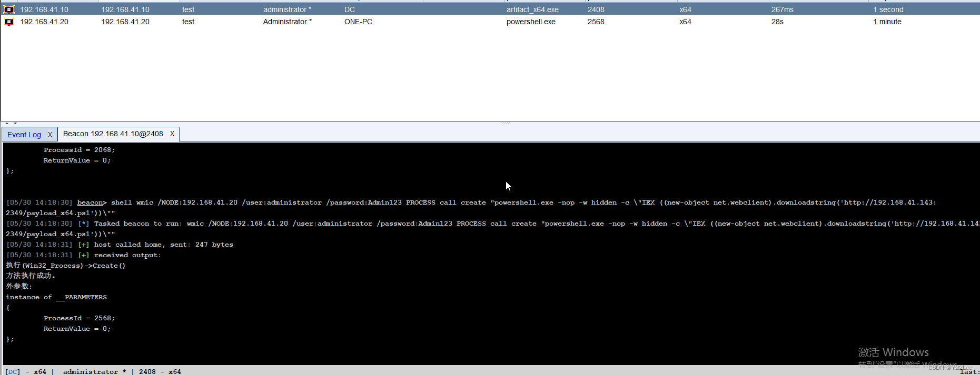980x375 pixels.
Task: Click 'instance of __PARAMETERS' line
Action: point(56,297)
